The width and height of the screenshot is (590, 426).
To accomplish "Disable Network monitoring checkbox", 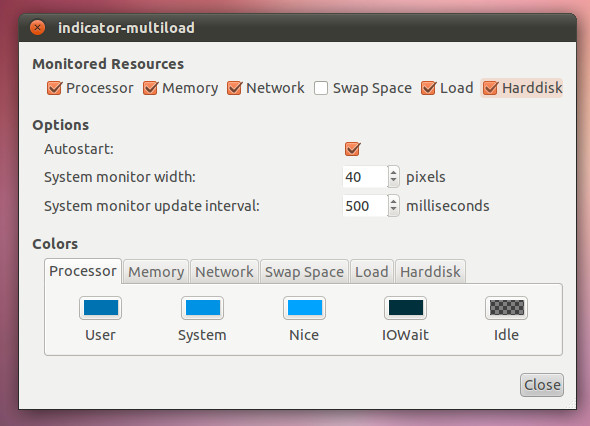I will 234,88.
